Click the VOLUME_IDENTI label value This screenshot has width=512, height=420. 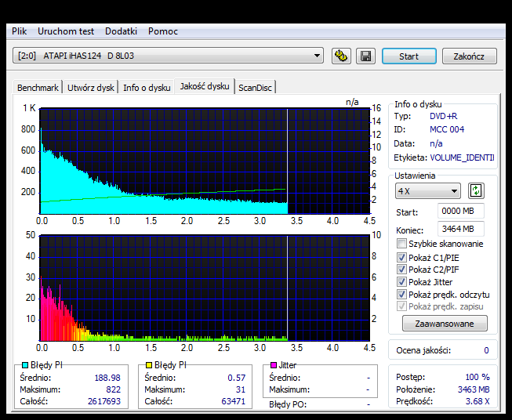(x=461, y=157)
